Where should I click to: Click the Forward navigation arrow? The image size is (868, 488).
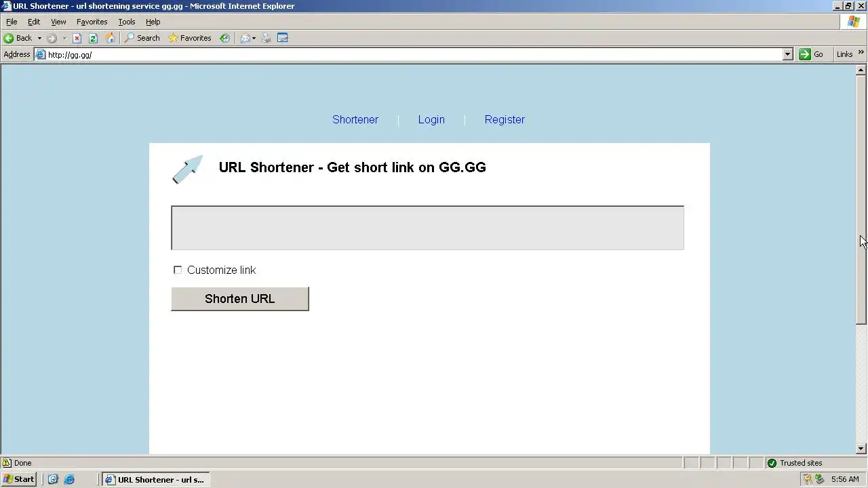52,38
